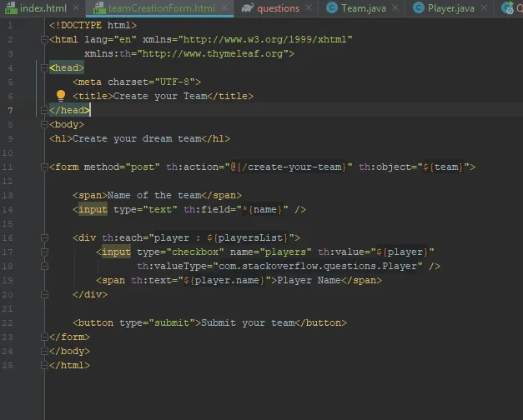Collapse the div th:each fold on line 16
This screenshot has width=523, height=420.
pos(44,237)
